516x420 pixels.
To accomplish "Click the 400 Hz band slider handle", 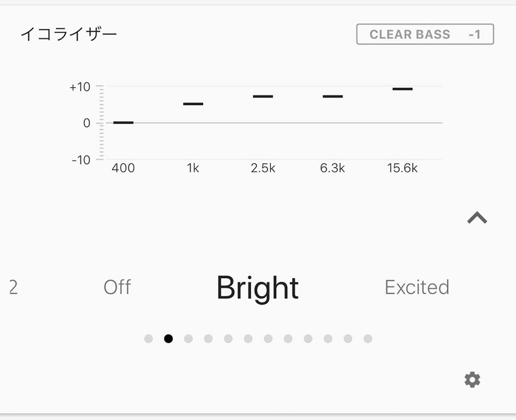I will click(x=124, y=122).
